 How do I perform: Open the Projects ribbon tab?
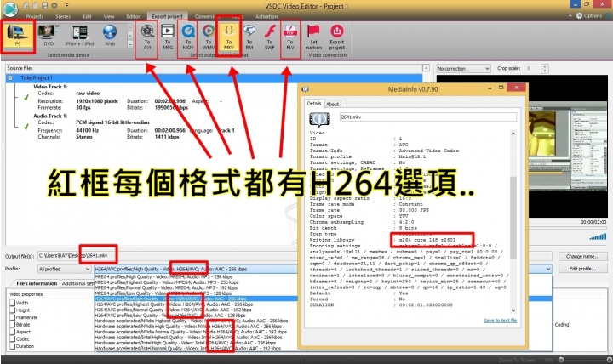pyautogui.click(x=35, y=16)
